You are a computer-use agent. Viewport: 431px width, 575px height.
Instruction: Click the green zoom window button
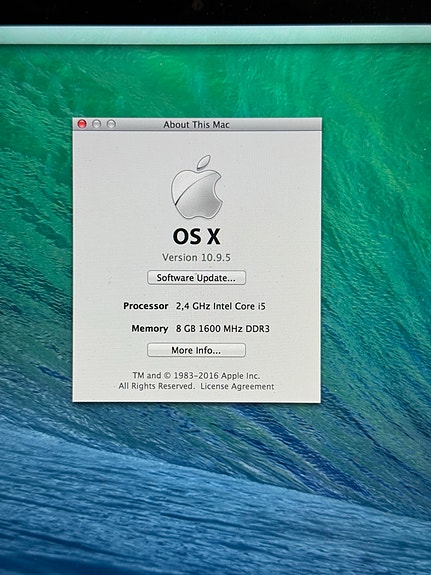111,124
